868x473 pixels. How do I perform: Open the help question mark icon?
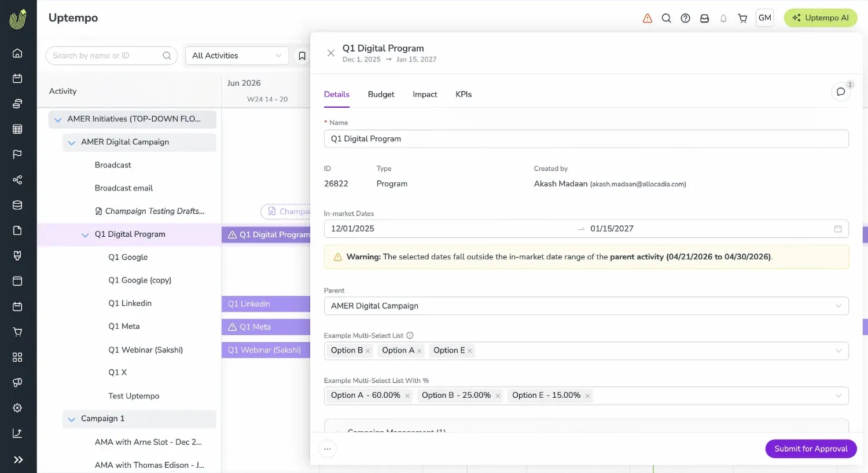686,19
